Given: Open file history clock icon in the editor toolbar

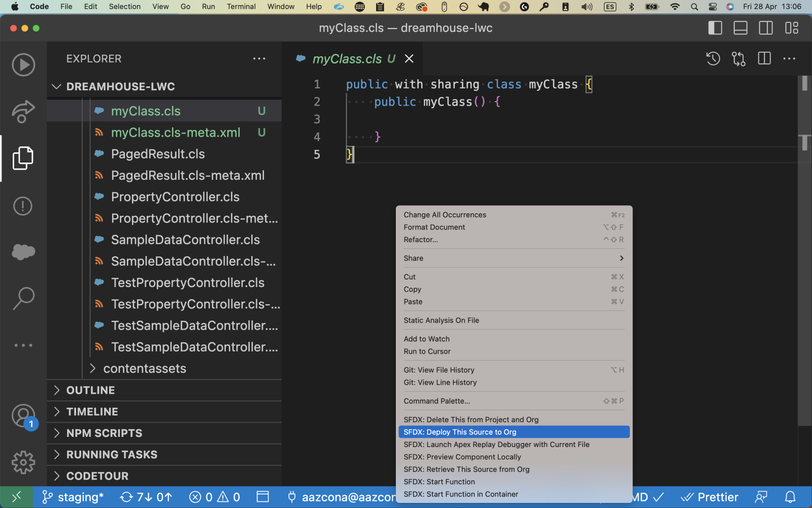Looking at the screenshot, I should 713,59.
